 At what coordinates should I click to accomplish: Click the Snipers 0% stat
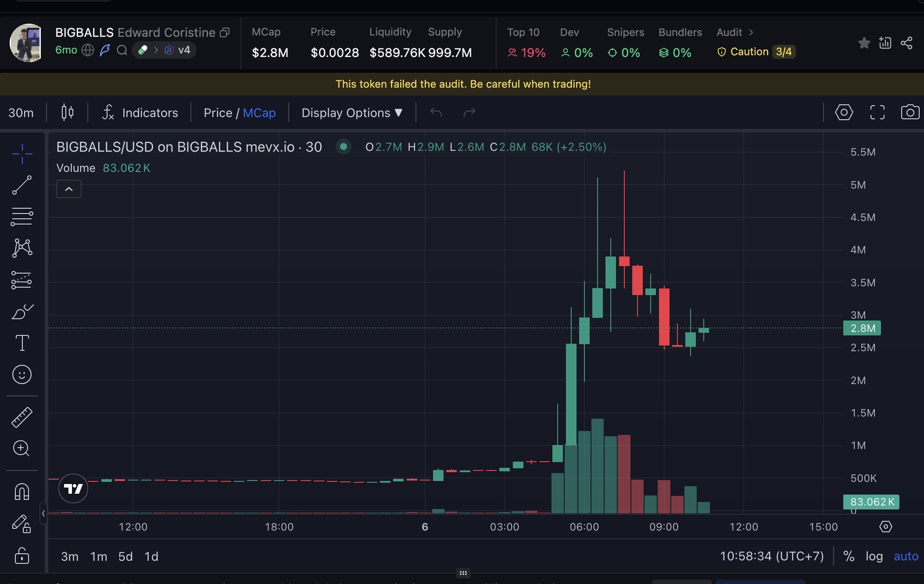click(625, 43)
